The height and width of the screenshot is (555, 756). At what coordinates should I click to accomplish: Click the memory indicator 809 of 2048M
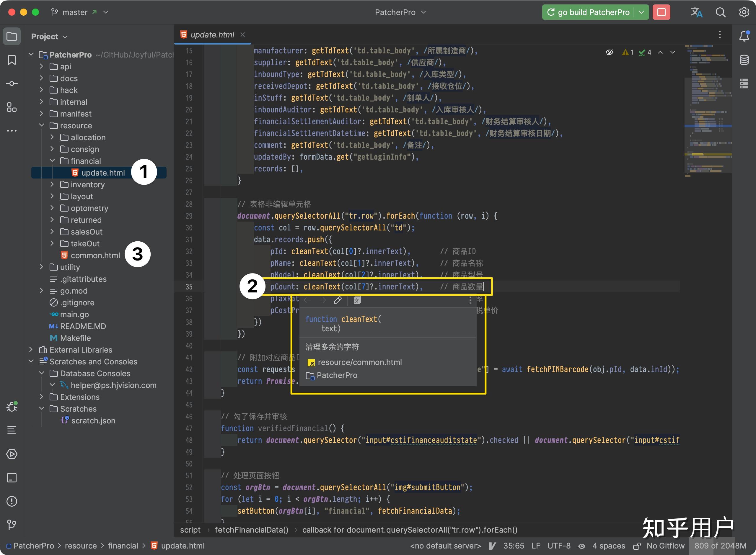point(720,546)
